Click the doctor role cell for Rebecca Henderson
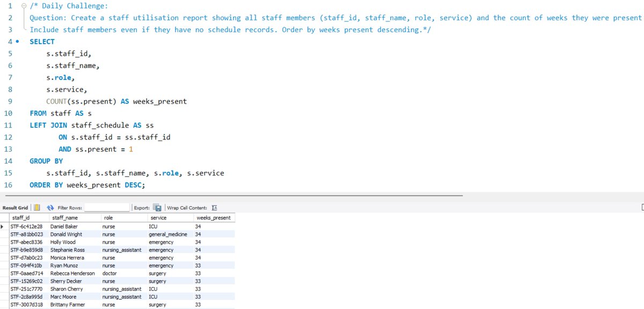 coord(124,273)
